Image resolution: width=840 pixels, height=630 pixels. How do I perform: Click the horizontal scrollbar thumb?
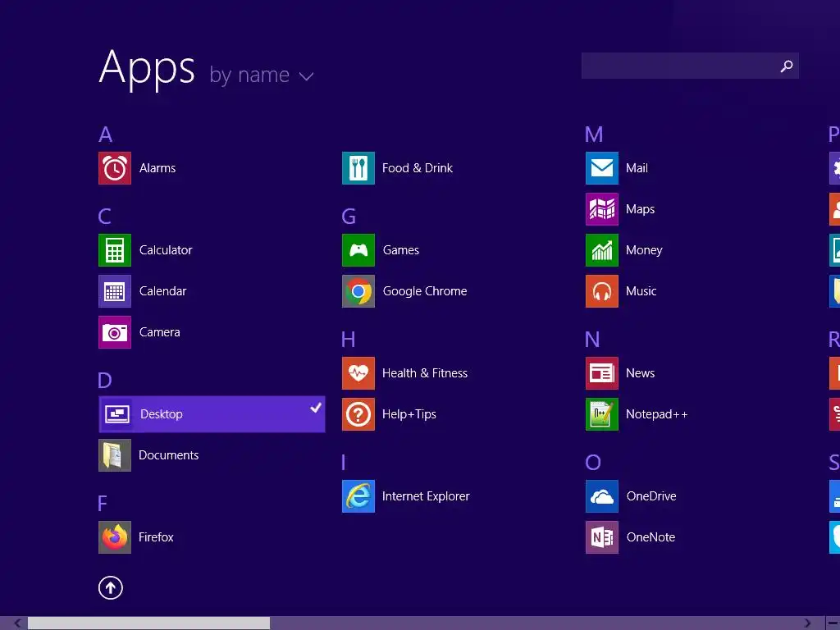(149, 623)
